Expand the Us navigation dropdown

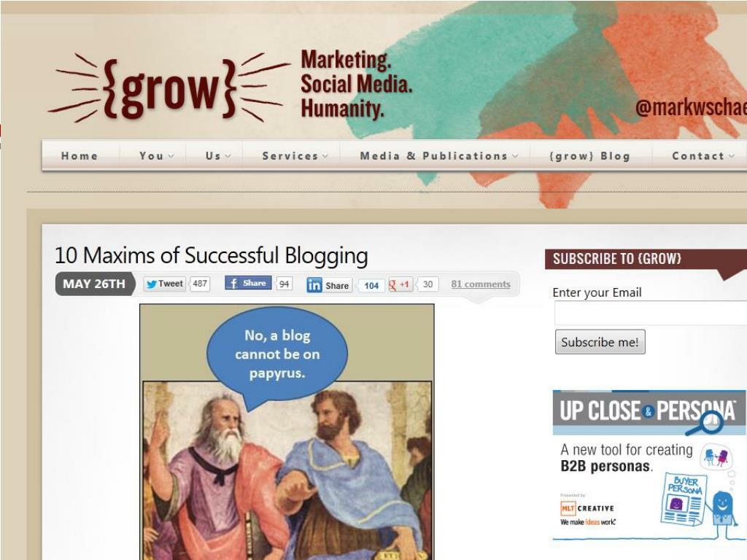tap(217, 156)
